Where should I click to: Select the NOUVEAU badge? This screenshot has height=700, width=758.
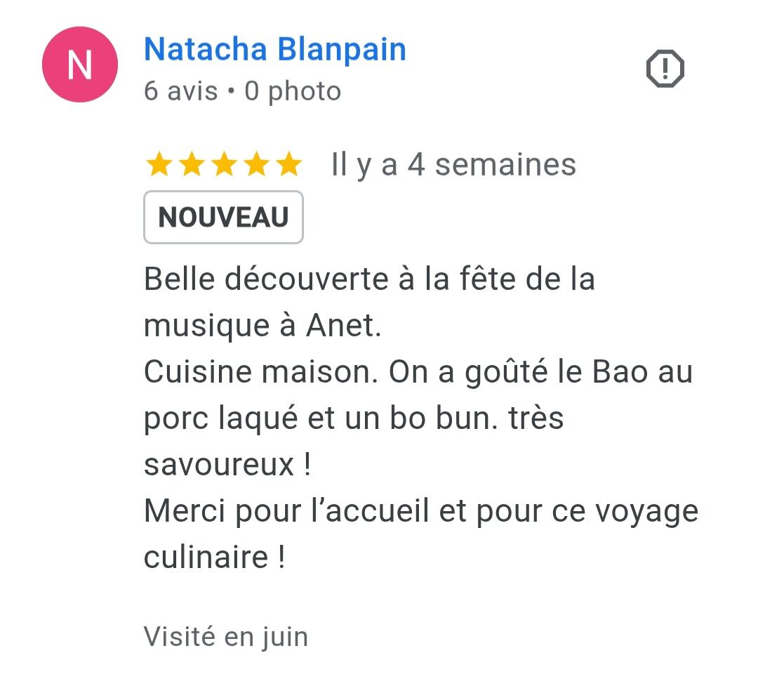223,217
